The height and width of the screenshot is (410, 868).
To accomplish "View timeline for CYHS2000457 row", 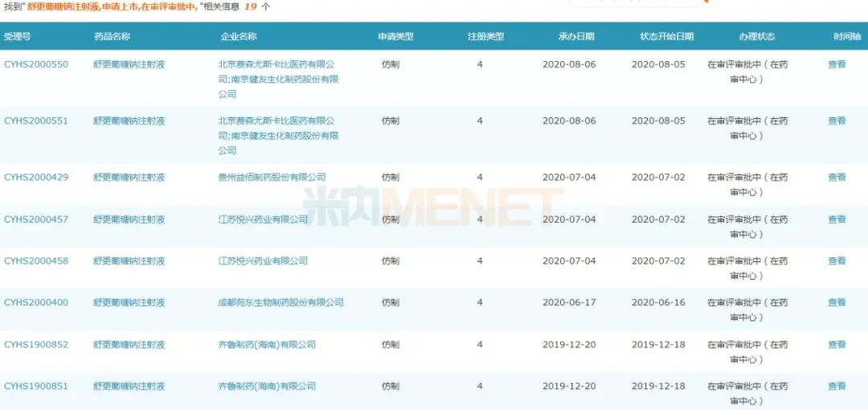I will (837, 219).
